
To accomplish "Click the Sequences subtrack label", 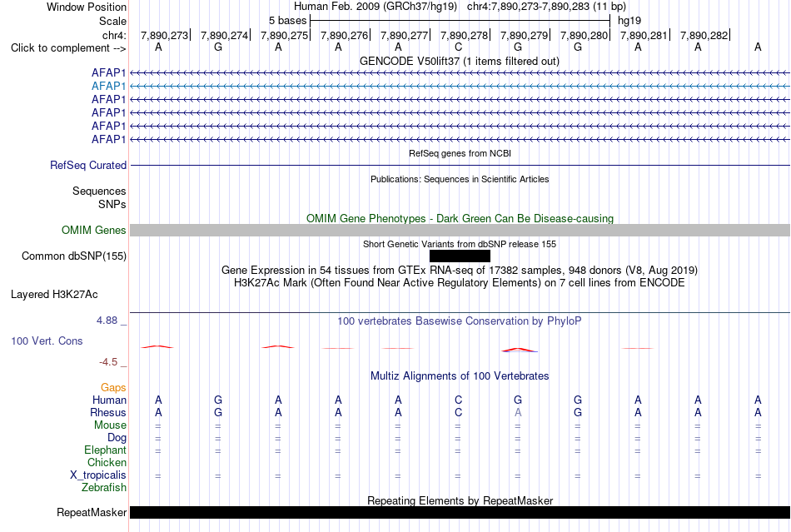I will [x=99, y=191].
